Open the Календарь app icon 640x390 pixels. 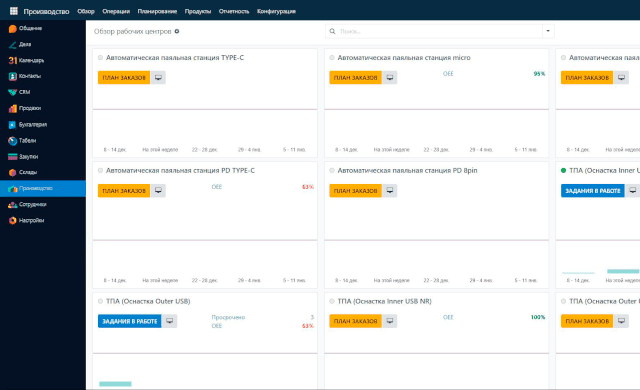tap(13, 60)
